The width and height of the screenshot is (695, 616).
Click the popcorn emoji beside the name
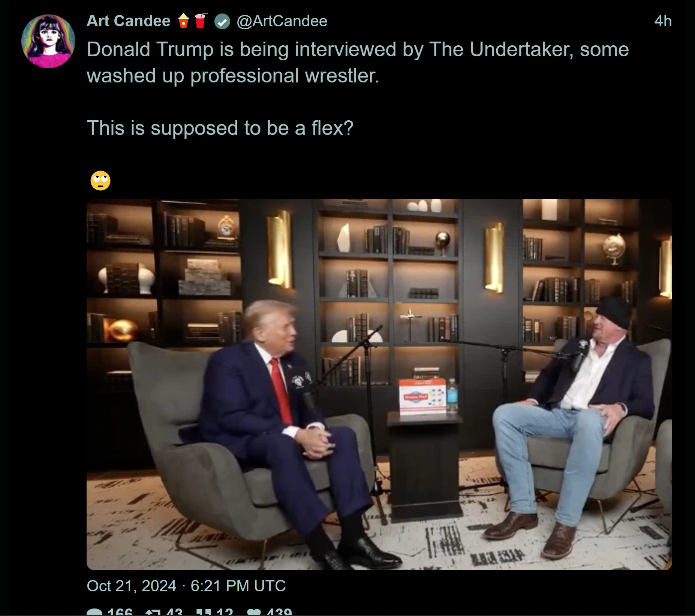183,21
